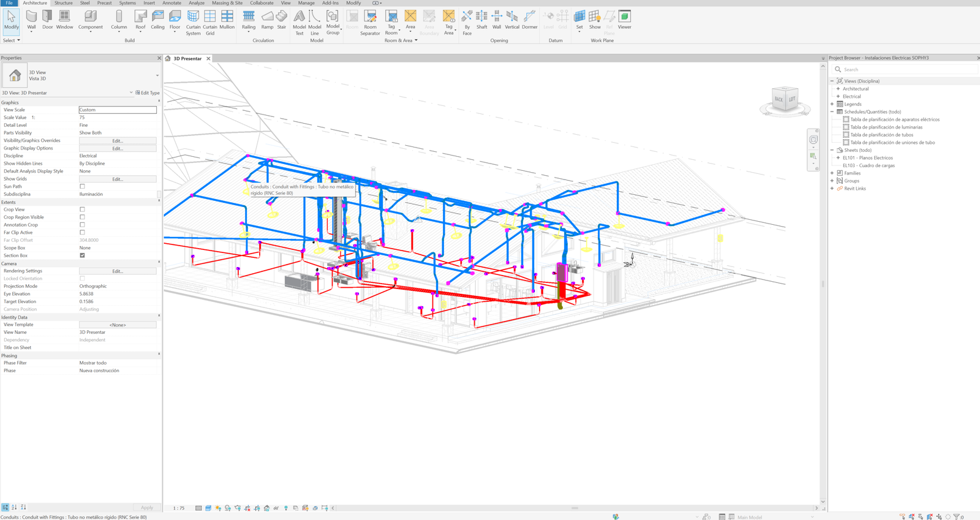Open the Select panel dropdown

(x=12, y=40)
